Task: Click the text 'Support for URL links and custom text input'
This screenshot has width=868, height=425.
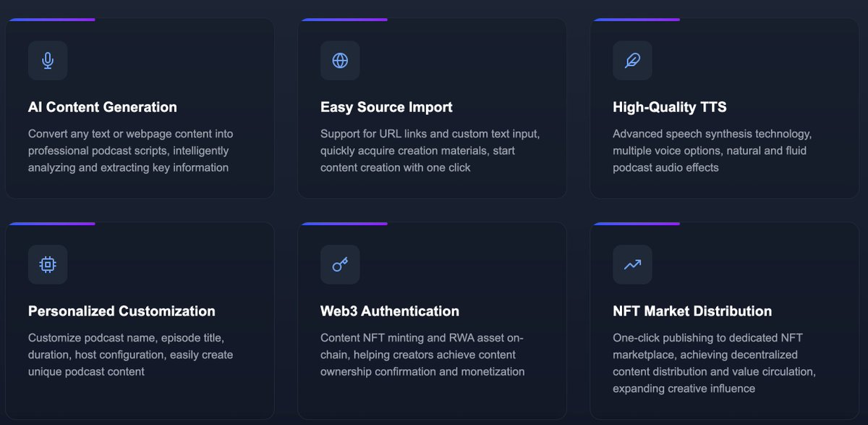Action: [430, 134]
